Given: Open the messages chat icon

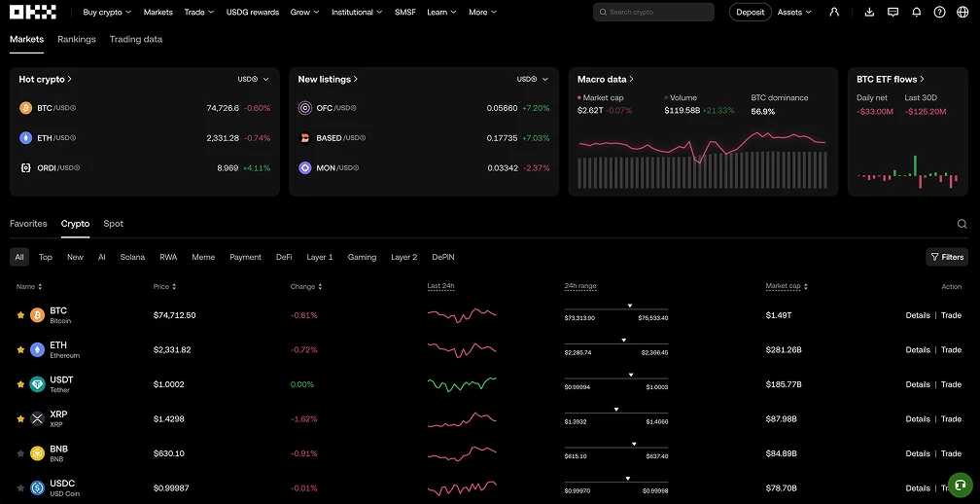Looking at the screenshot, I should pyautogui.click(x=893, y=12).
